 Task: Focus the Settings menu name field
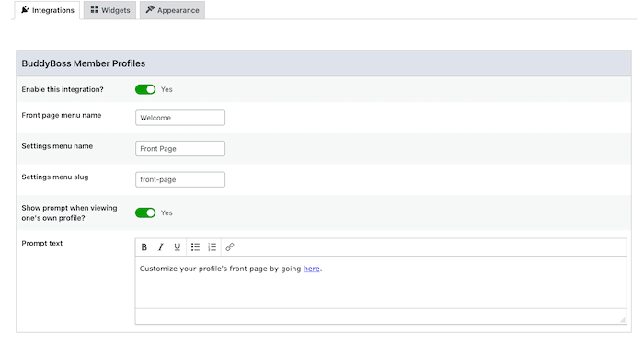pyautogui.click(x=180, y=149)
